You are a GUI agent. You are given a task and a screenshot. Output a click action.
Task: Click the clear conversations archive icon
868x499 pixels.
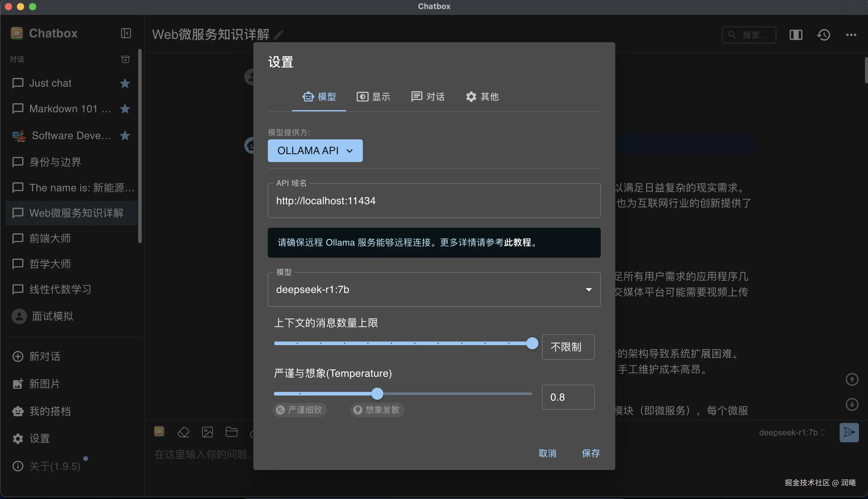pos(125,60)
